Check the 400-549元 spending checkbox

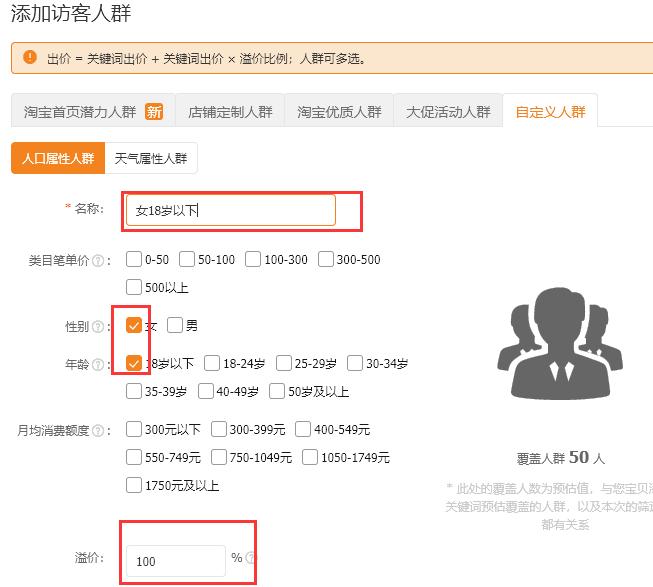click(x=303, y=429)
